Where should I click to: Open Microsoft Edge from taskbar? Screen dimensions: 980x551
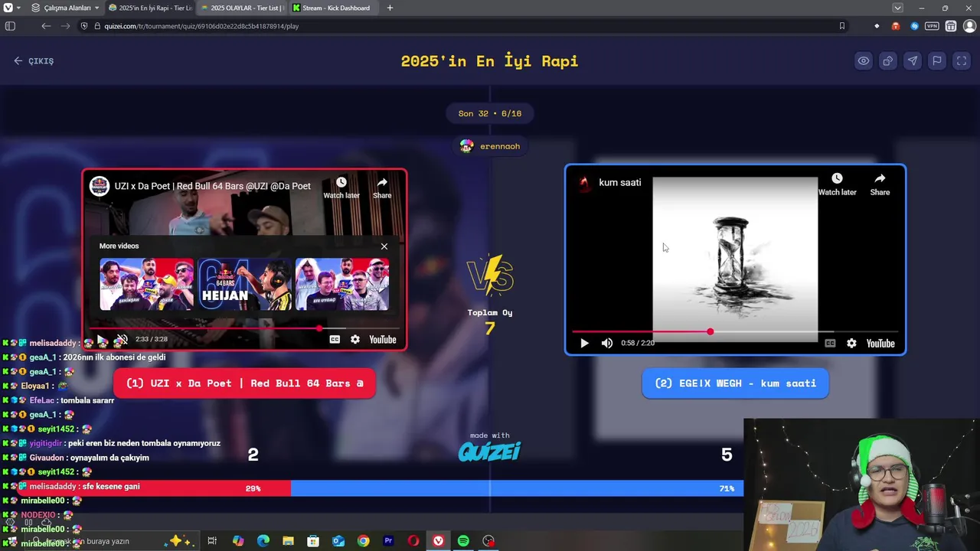263,541
